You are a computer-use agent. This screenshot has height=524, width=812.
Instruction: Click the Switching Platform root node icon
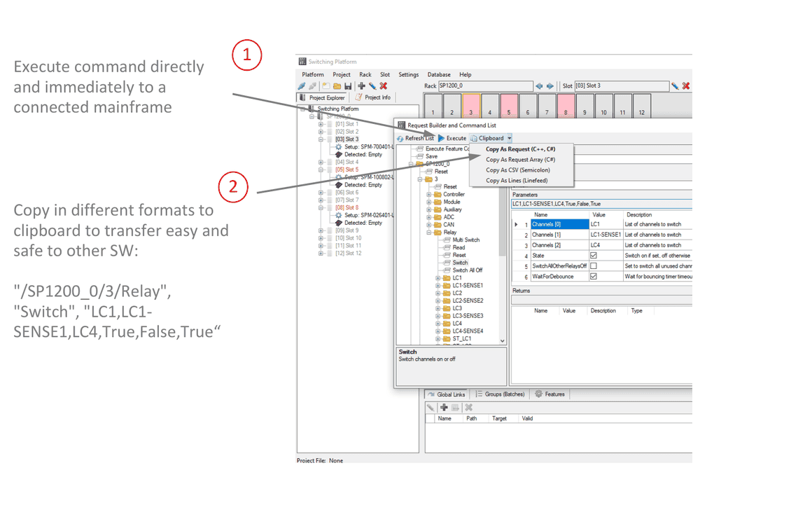311,109
